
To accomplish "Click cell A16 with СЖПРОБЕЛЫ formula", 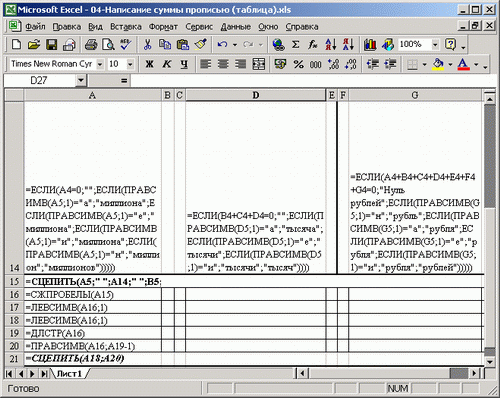I will click(x=93, y=295).
